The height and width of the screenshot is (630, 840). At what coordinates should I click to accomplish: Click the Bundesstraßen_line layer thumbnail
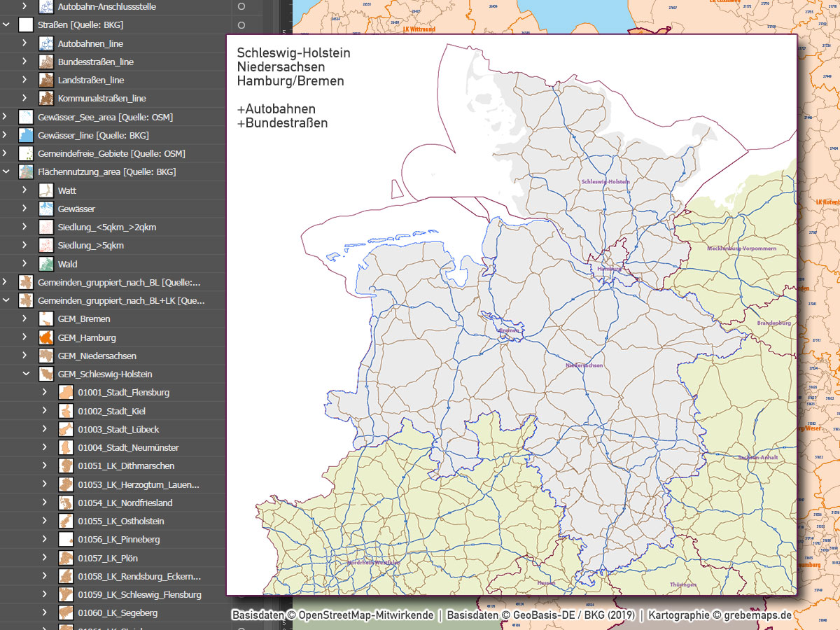[45, 61]
